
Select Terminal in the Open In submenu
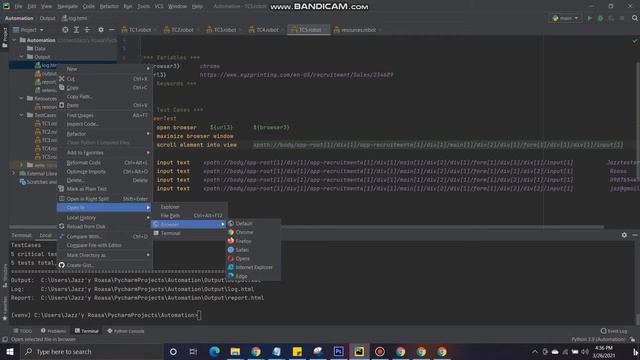coord(189,233)
